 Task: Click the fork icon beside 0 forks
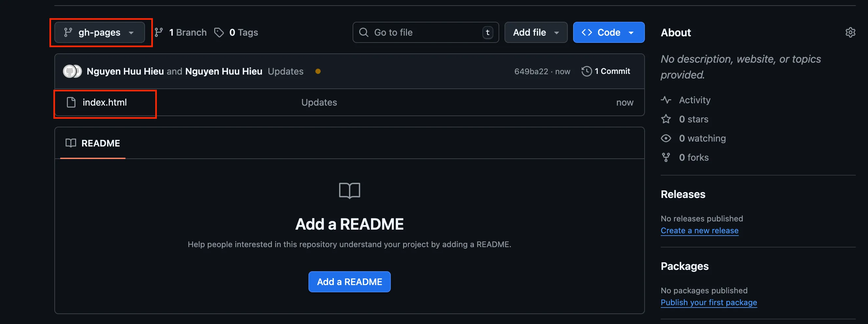click(666, 158)
